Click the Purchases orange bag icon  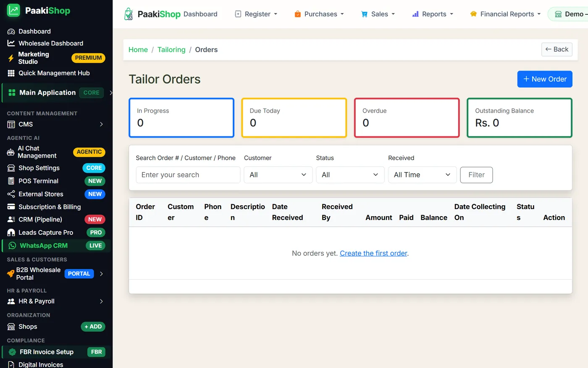pyautogui.click(x=297, y=14)
